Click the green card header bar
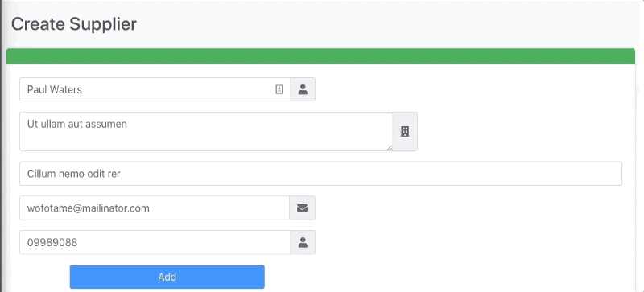Viewport: 644px width, 292px height. coord(320,56)
